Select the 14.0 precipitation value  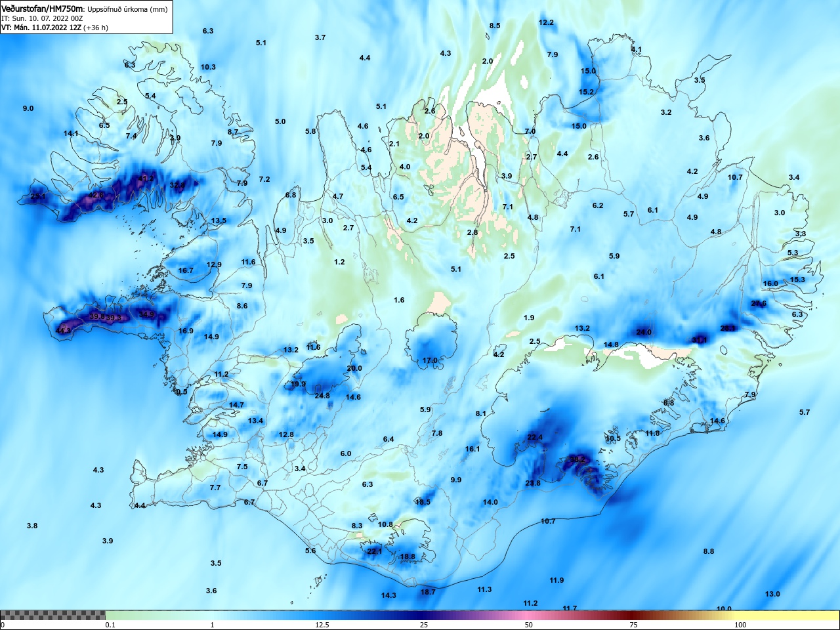[490, 502]
